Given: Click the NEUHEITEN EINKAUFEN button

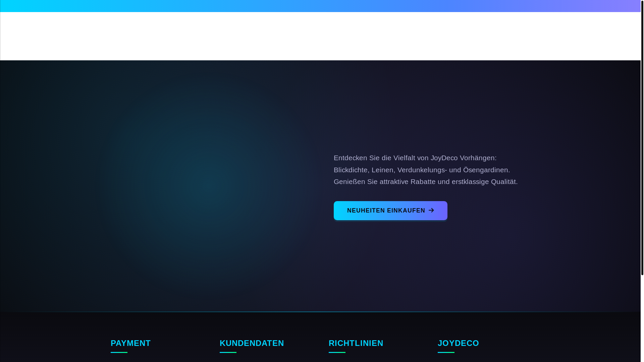Looking at the screenshot, I should (x=386, y=210).
